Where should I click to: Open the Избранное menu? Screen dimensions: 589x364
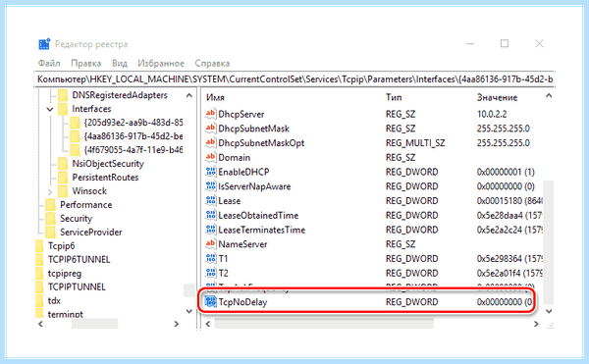coord(161,63)
